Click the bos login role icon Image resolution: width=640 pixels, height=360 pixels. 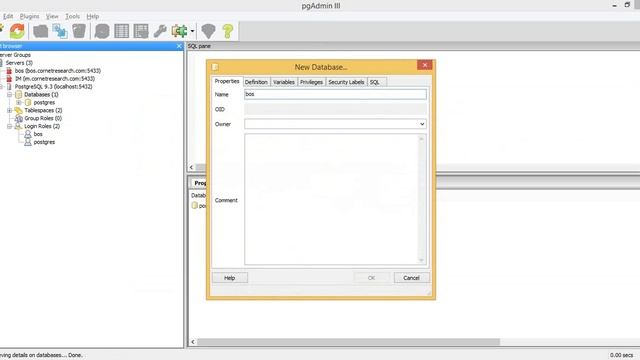28,134
